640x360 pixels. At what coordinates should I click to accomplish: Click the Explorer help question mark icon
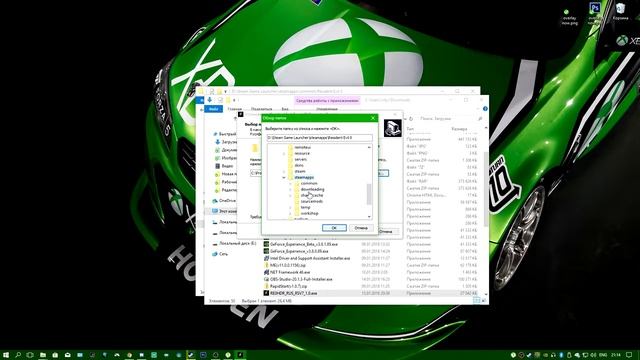[485, 109]
